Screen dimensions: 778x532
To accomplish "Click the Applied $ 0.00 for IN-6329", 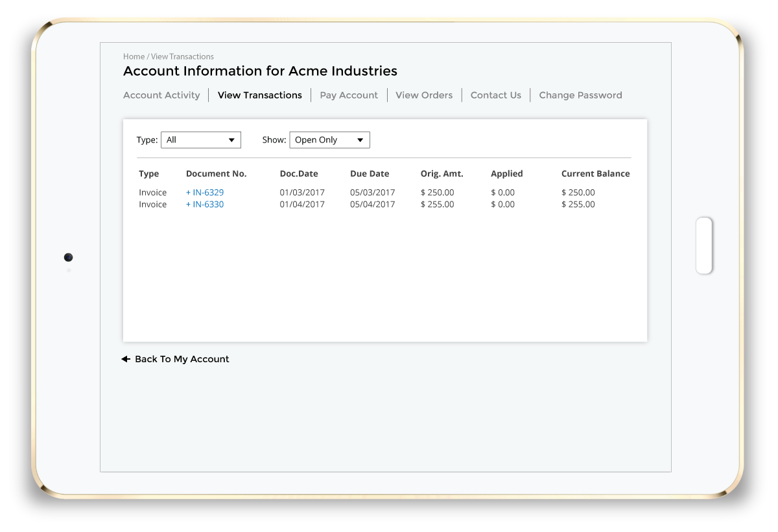I will click(x=503, y=192).
